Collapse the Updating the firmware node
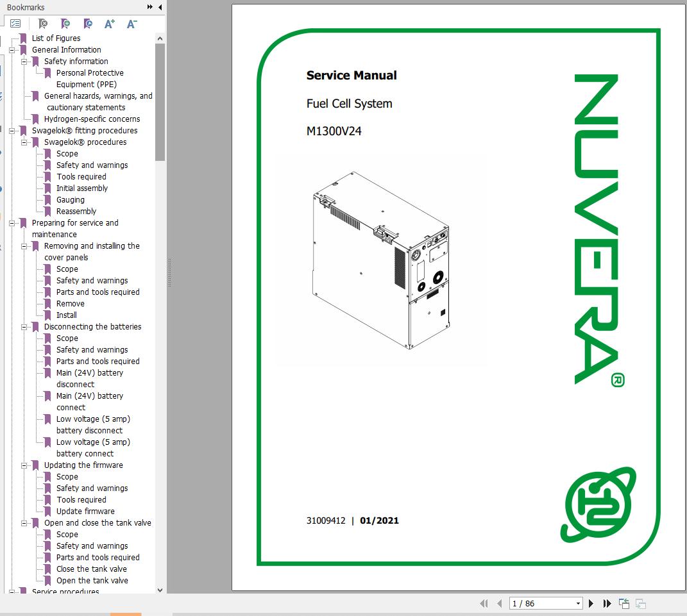 (x=24, y=465)
